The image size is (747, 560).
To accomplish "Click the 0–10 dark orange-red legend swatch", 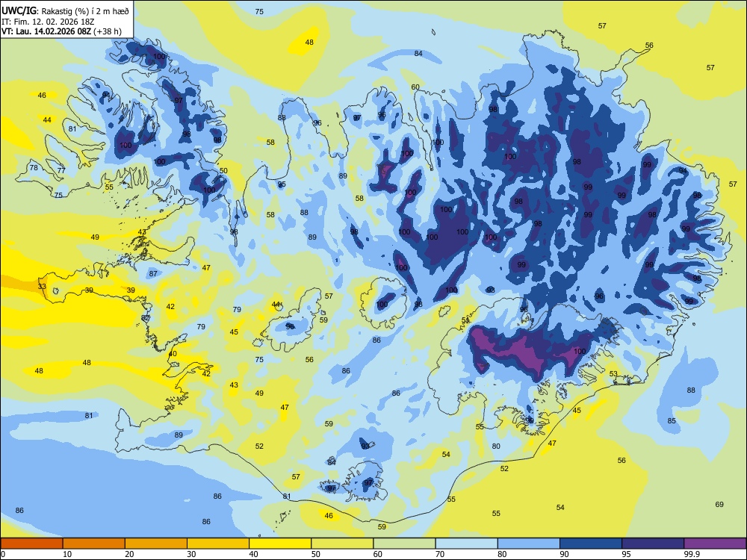I will tap(31, 544).
